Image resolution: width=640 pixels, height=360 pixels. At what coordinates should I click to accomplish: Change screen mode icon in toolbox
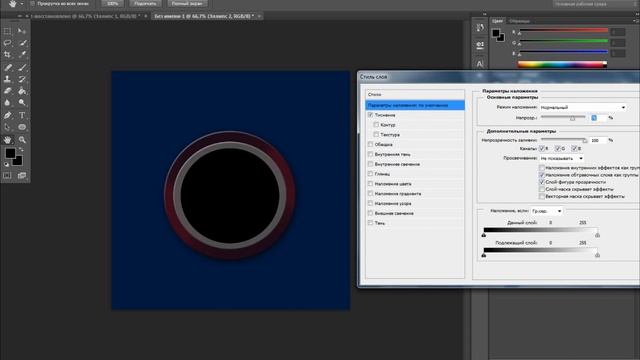22,176
